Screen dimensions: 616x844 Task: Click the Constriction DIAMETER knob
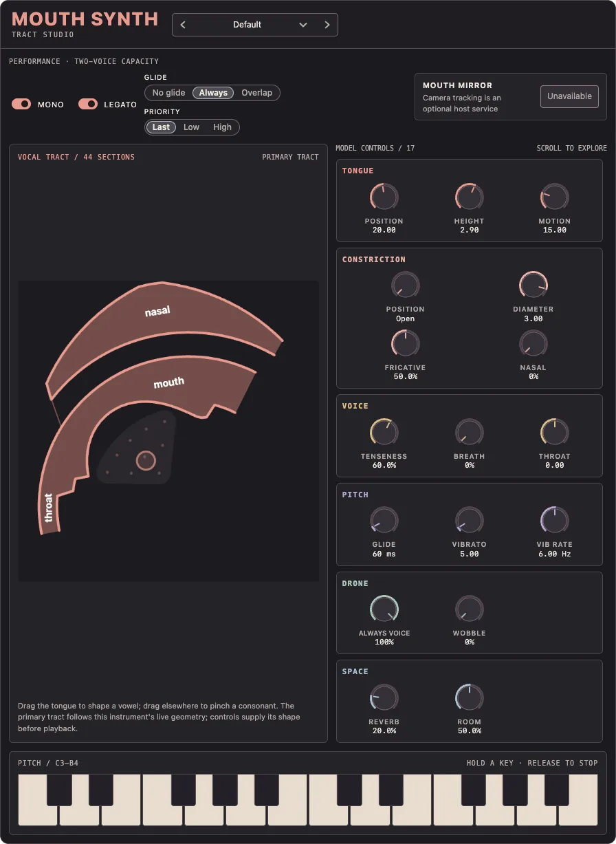533,285
